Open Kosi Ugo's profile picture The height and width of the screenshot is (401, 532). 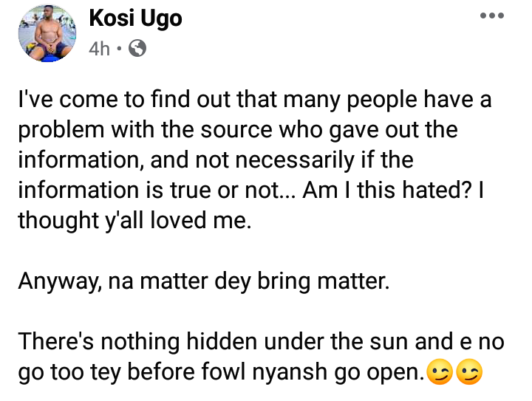coord(47,33)
